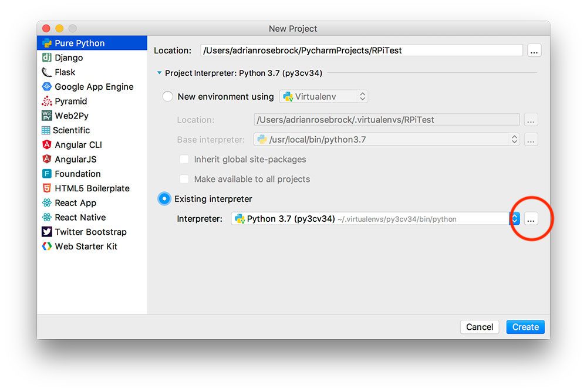Click the HTML5 Boilerplate icon
This screenshot has width=587, height=392.
(47, 188)
